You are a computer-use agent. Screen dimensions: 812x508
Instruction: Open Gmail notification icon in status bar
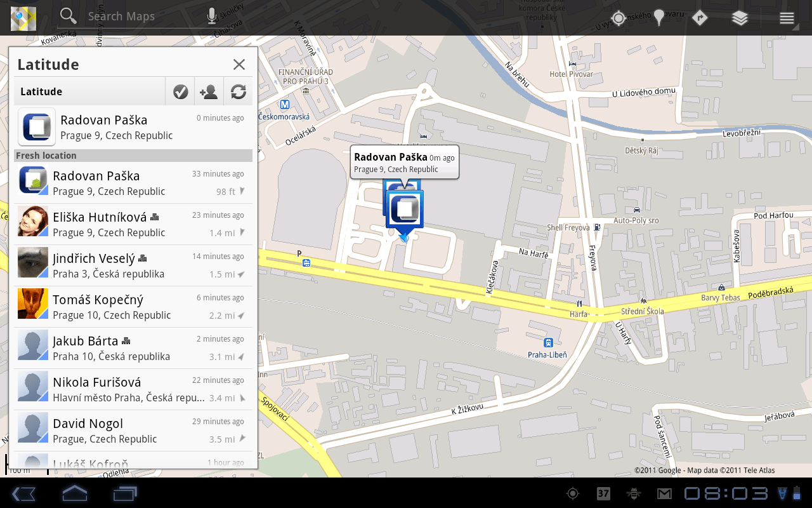pyautogui.click(x=664, y=493)
